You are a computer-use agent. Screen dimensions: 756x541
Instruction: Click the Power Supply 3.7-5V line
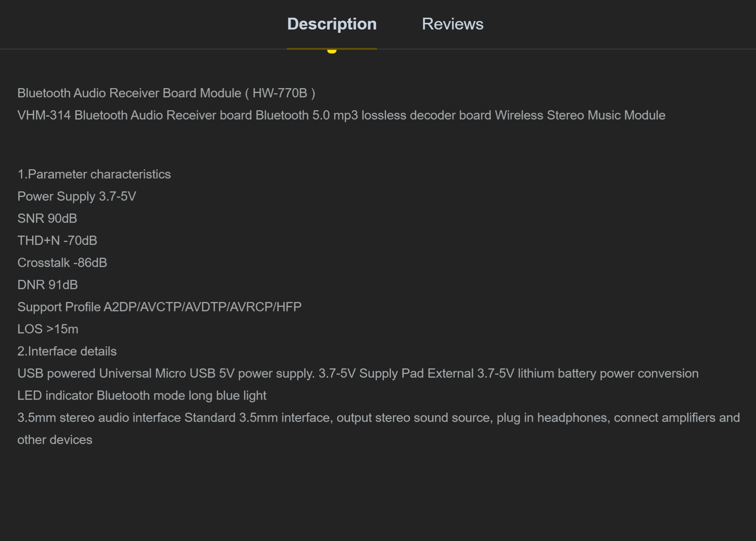pyautogui.click(x=77, y=196)
